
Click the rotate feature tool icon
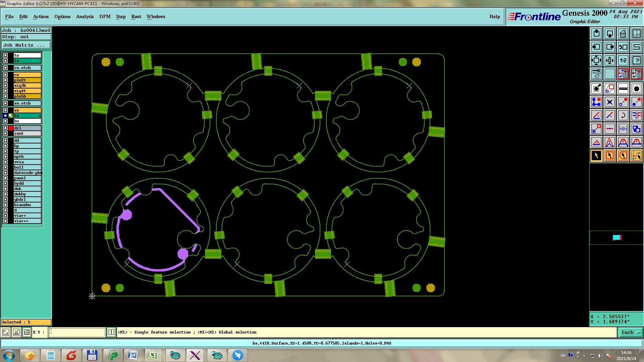click(623, 115)
